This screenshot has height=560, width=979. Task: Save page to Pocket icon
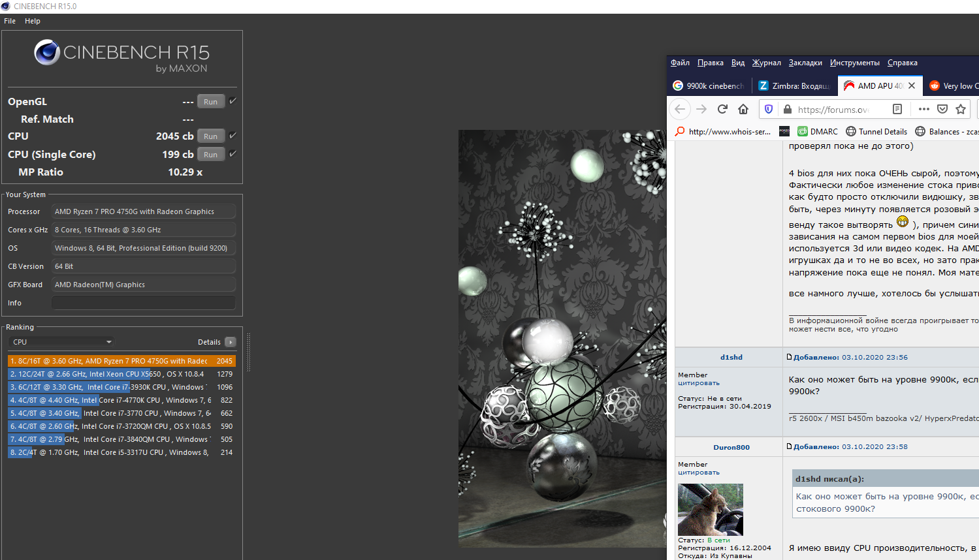[942, 109]
